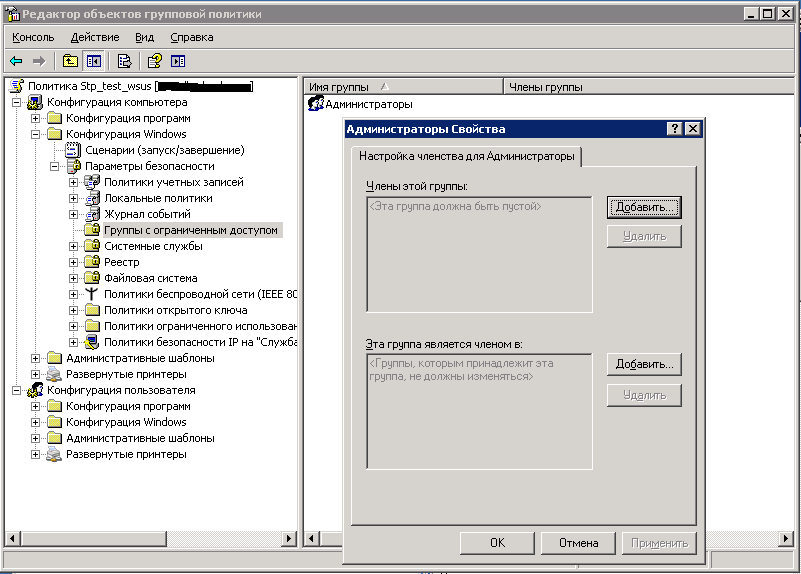Image resolution: width=801 pixels, height=574 pixels.
Task: Select Конфигурация Windows under user configuration
Action: coord(126,422)
